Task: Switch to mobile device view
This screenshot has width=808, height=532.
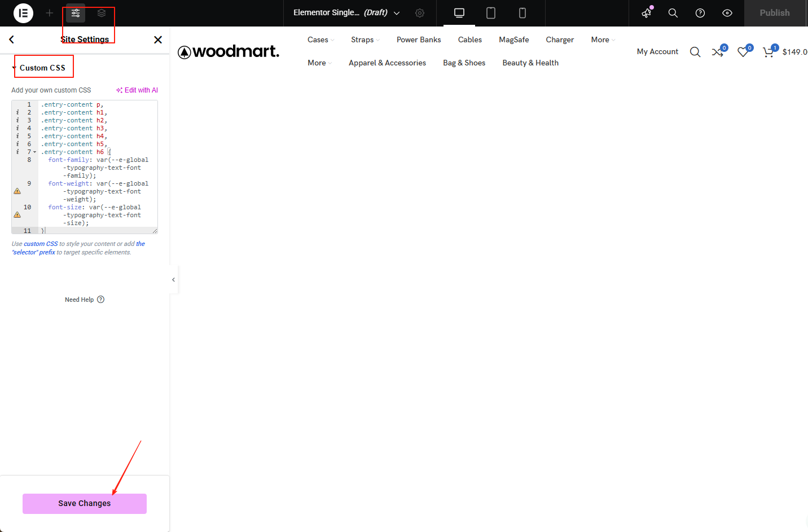Action: point(522,13)
